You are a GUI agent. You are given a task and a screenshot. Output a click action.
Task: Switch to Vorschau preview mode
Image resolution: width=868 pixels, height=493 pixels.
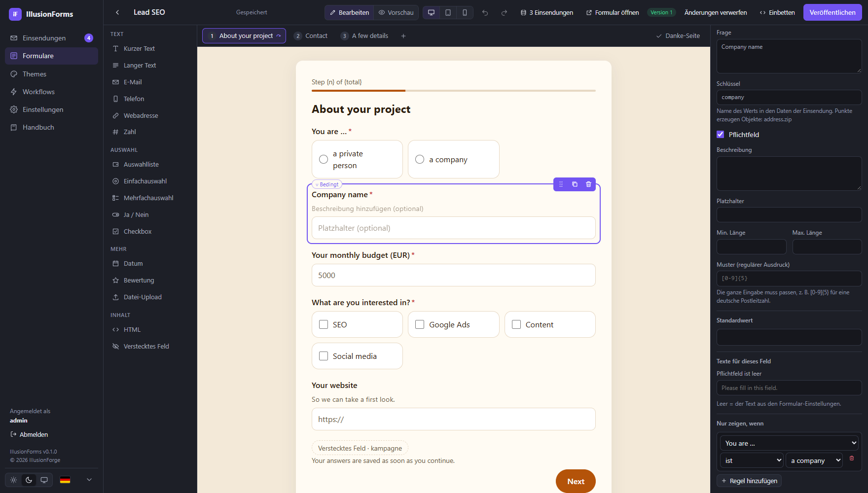[396, 12]
